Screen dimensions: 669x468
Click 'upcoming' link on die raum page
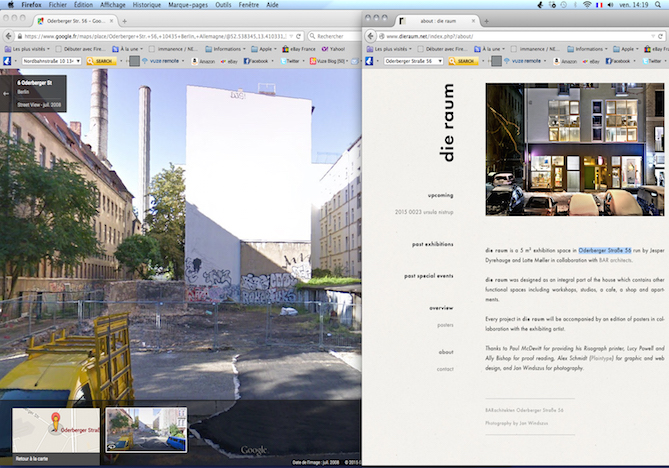pos(440,195)
